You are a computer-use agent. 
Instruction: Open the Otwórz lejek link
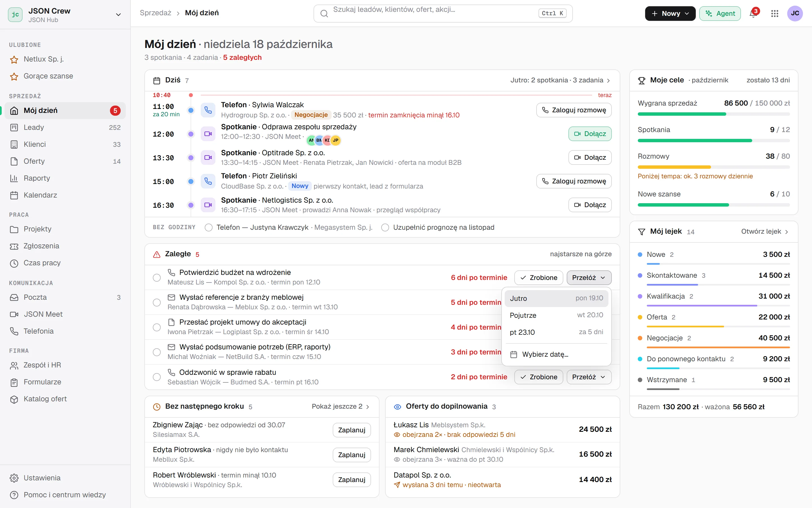tap(765, 231)
